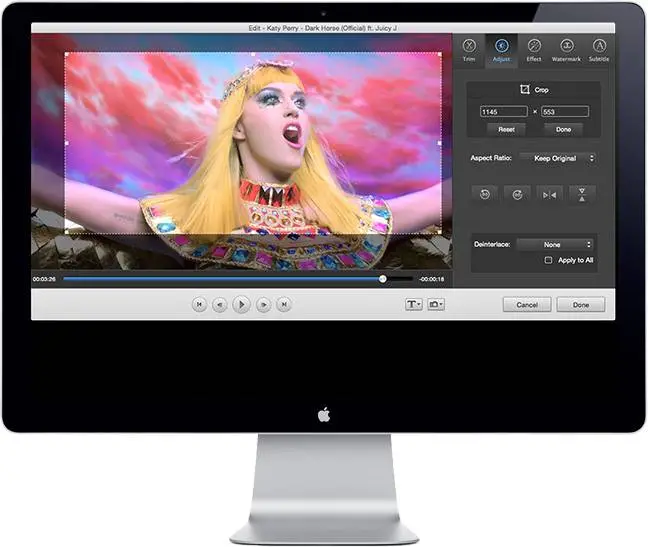This screenshot has width=648, height=547.
Task: Click the bottom Done button
Action: point(581,304)
